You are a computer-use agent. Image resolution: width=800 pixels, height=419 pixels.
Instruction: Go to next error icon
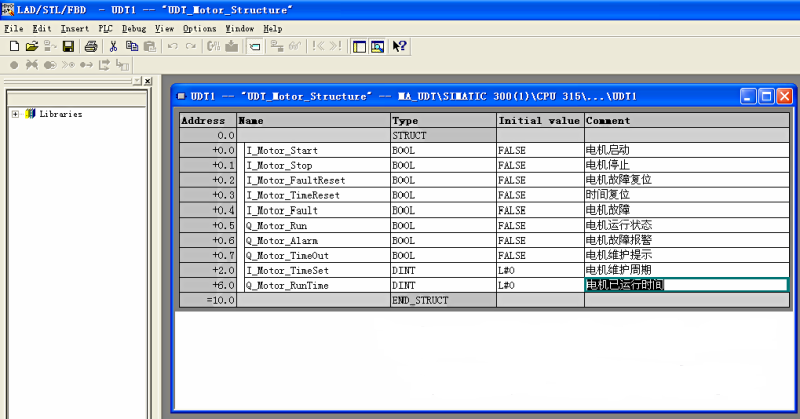point(336,46)
